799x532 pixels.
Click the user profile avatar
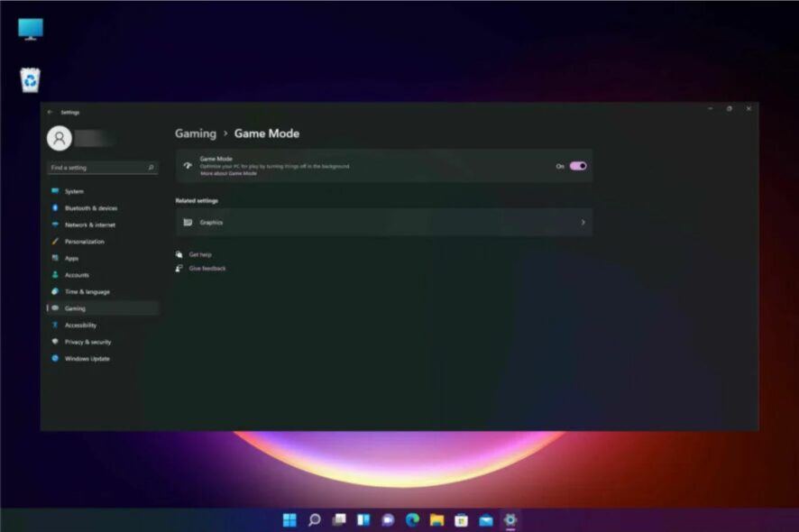[60, 138]
